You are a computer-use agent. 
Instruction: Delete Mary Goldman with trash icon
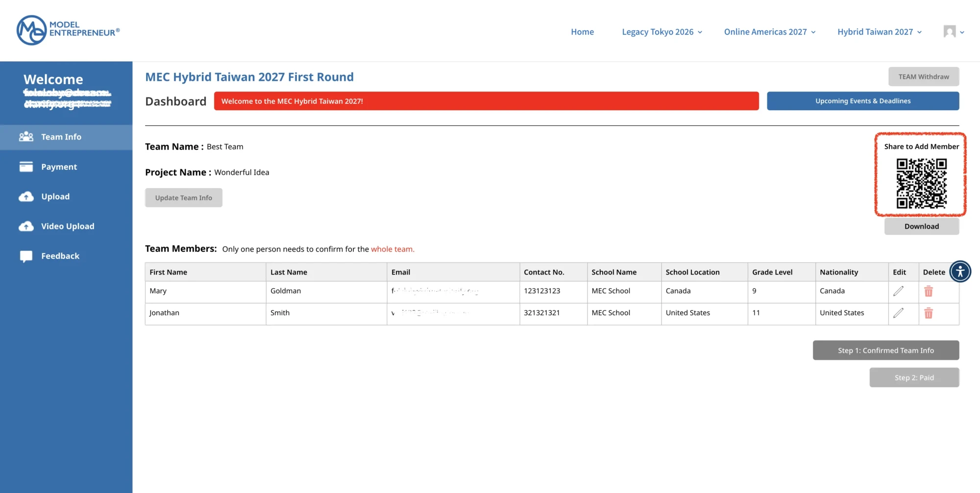[929, 291]
